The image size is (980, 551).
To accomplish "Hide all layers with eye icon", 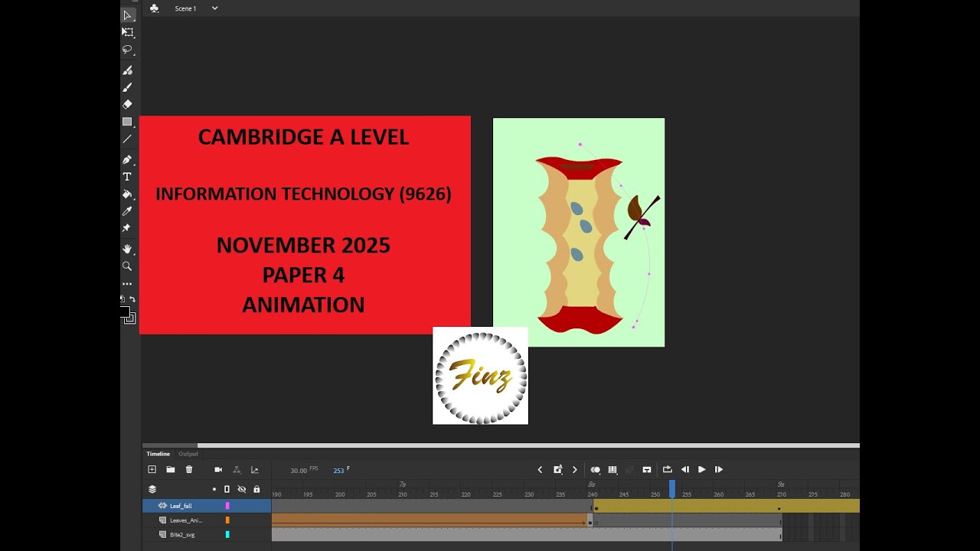I will point(242,489).
